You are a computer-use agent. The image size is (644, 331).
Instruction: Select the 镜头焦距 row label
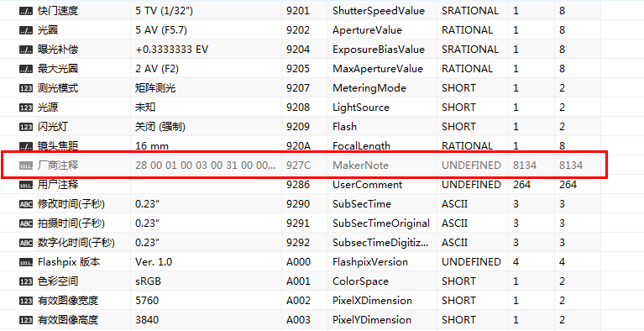point(58,146)
